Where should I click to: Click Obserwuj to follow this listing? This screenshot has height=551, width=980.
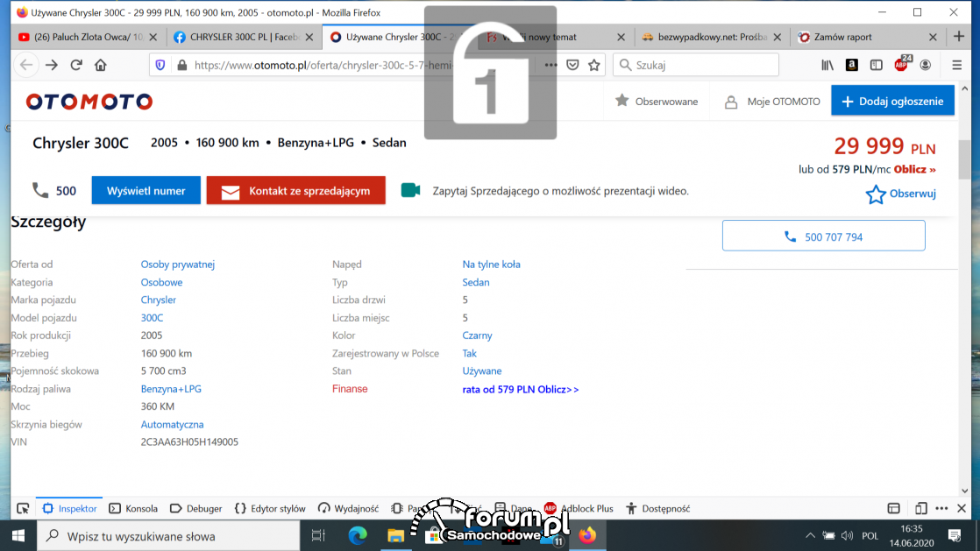900,194
